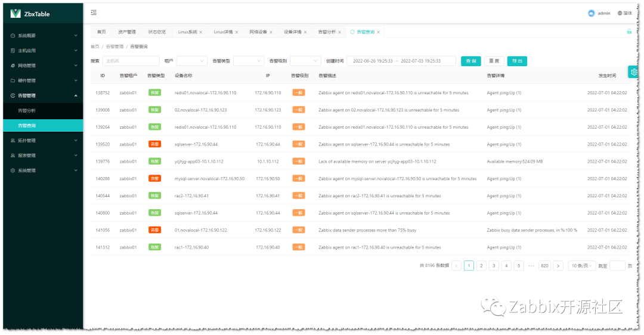
Task: Click device name yqhjg-app03-10.1.10.112
Action: tap(199, 162)
